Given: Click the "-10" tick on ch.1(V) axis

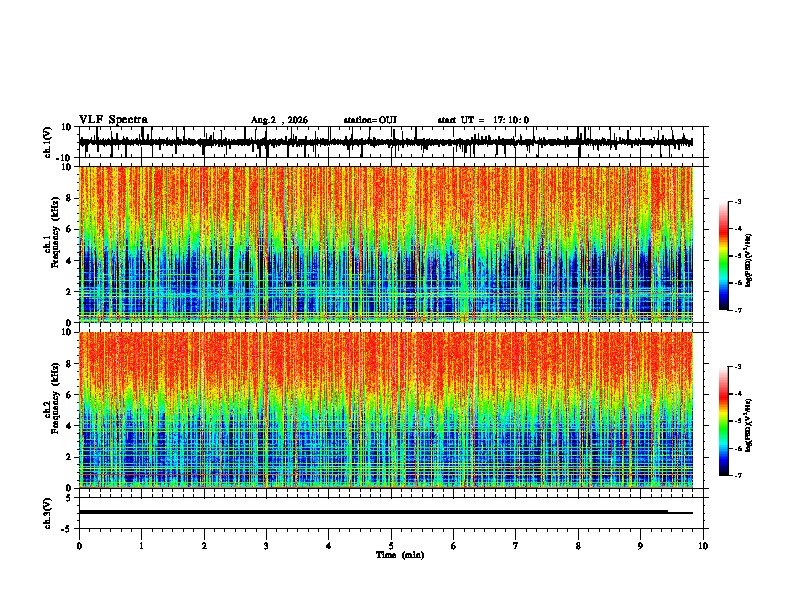Looking at the screenshot, I should (x=65, y=158).
